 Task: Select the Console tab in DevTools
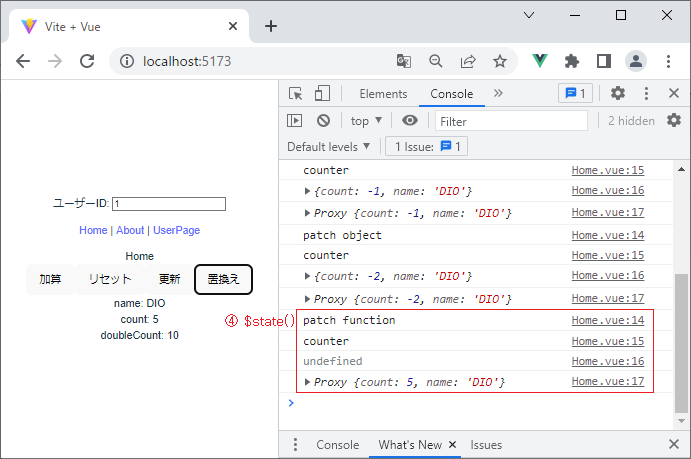click(452, 94)
